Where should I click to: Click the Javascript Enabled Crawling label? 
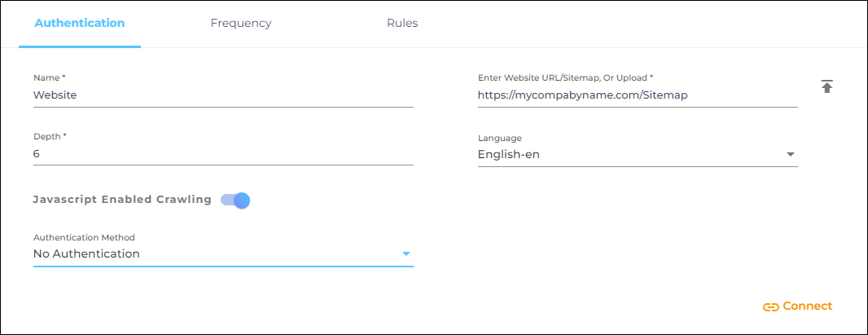pos(122,200)
